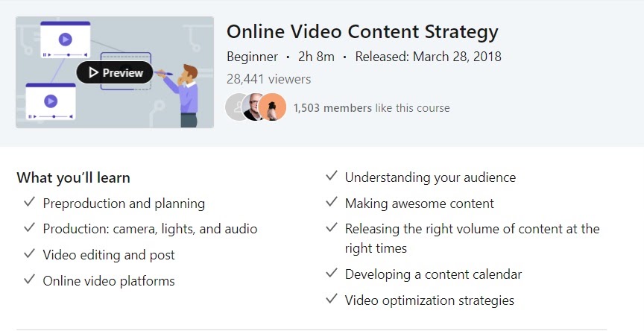
Task: Select the '28,441 viewers' text
Action: coord(268,79)
